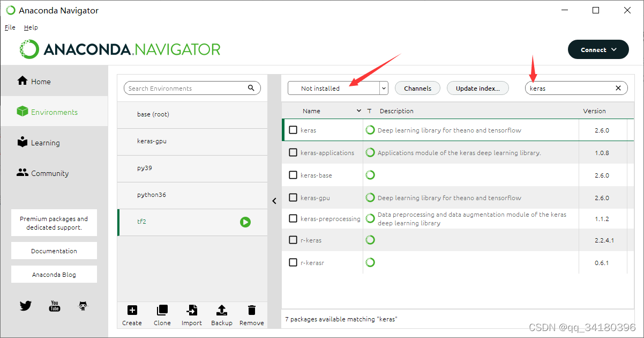The height and width of the screenshot is (338, 644).
Task: Click status circle for keras-base row
Action: click(x=370, y=175)
